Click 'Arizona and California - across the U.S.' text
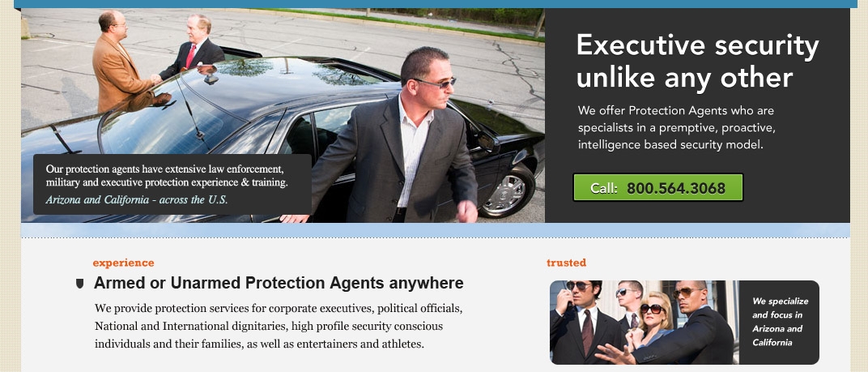Image resolution: width=868 pixels, height=372 pixels. click(x=137, y=199)
